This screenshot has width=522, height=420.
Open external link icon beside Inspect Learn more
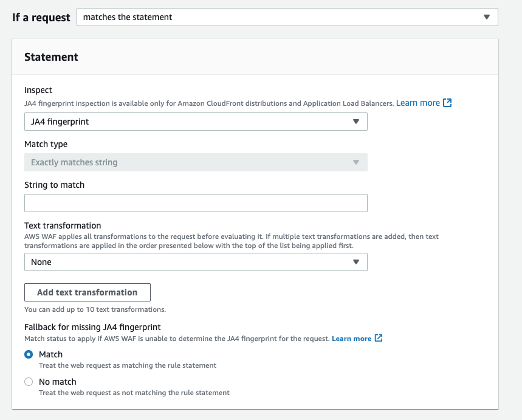(x=447, y=103)
